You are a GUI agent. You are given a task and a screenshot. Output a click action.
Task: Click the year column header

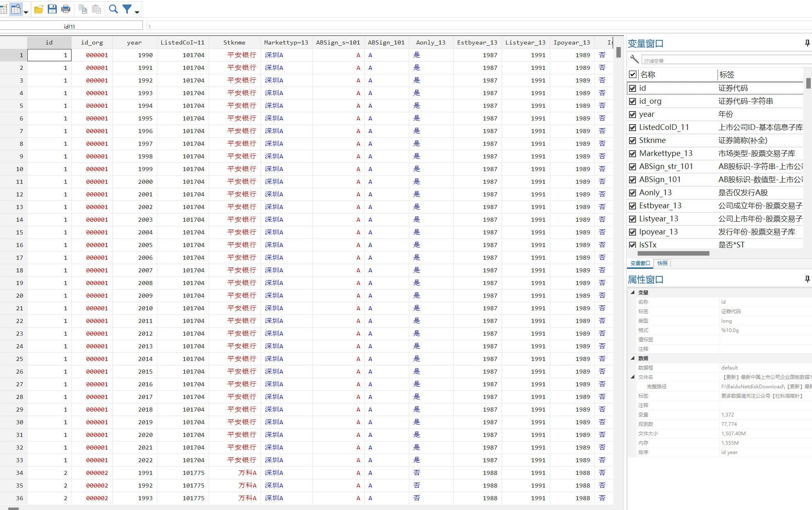(x=134, y=42)
